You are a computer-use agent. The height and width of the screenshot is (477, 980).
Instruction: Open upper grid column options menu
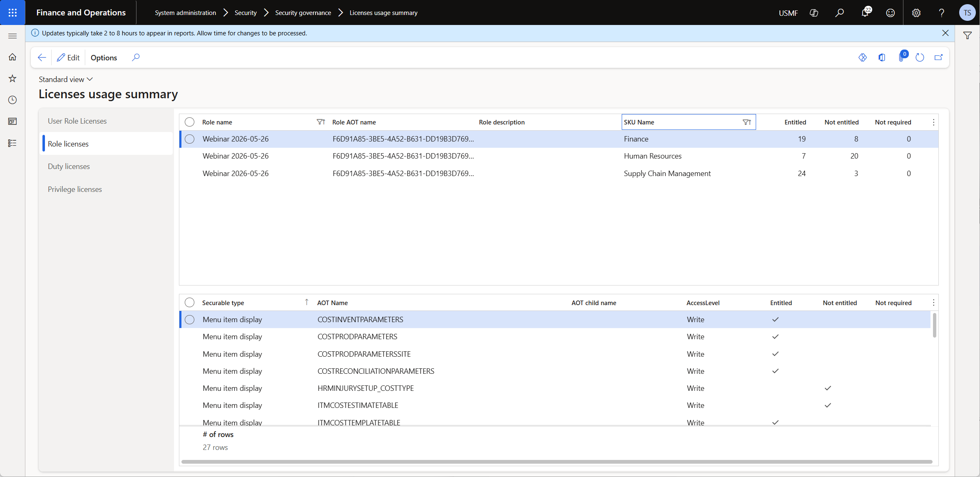pyautogui.click(x=933, y=122)
